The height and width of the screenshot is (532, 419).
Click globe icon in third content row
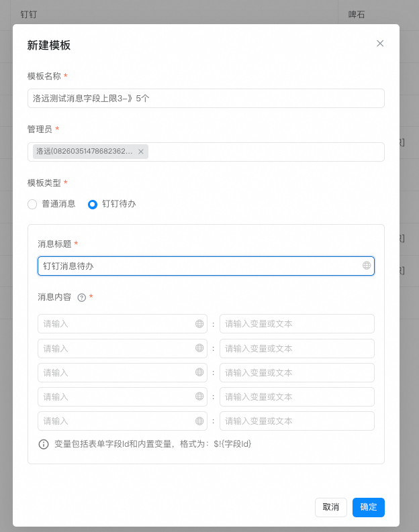(x=199, y=372)
